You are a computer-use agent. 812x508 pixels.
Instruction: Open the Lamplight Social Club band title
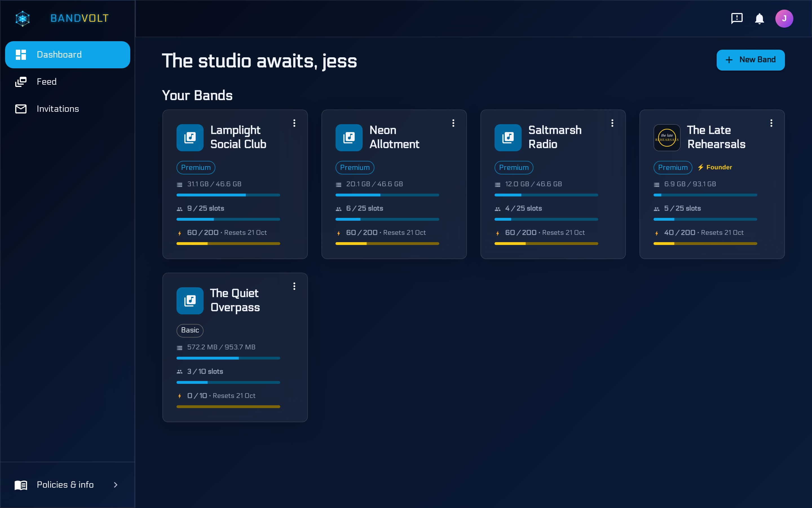point(238,137)
